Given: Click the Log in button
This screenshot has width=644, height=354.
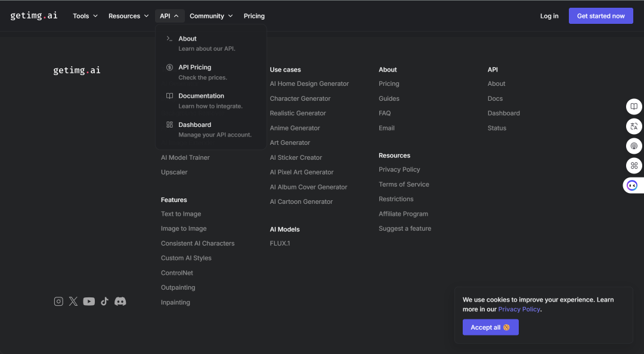Looking at the screenshot, I should 549,16.
